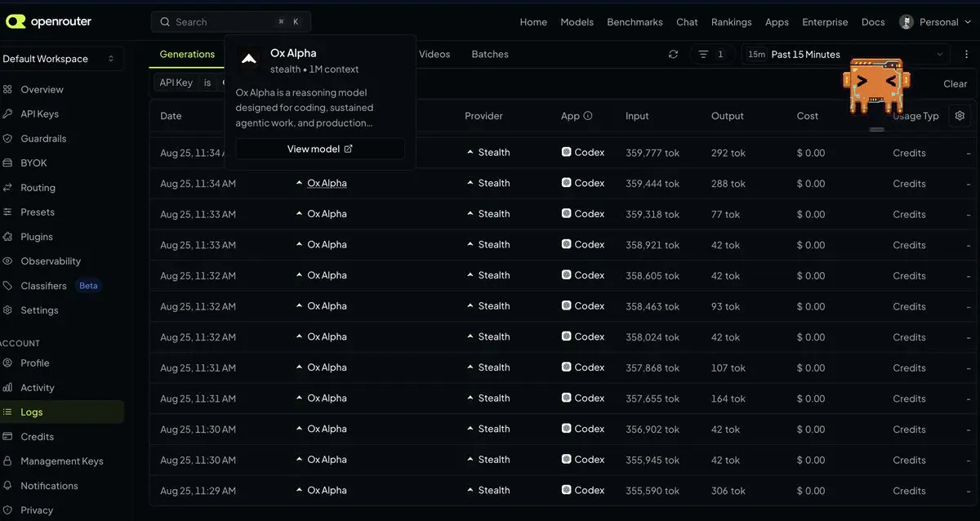Open Guardrails page

[43, 139]
